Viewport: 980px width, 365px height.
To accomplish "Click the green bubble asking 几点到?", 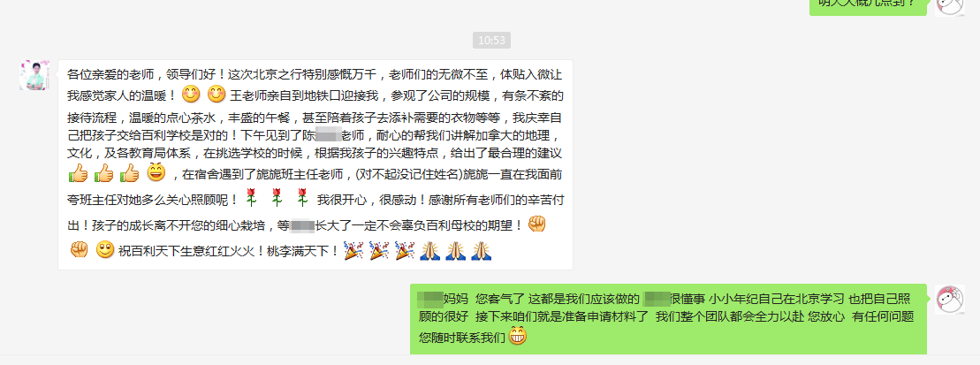I will 868,7.
